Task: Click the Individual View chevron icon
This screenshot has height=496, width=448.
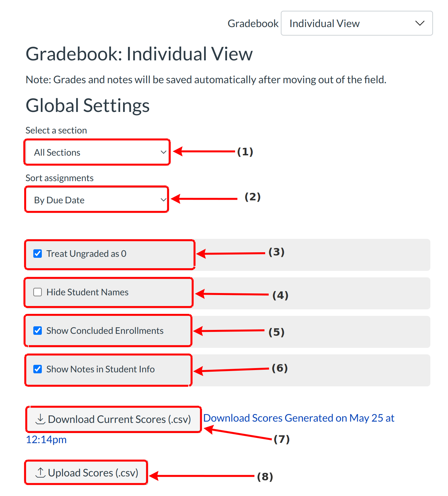Action: click(x=420, y=23)
